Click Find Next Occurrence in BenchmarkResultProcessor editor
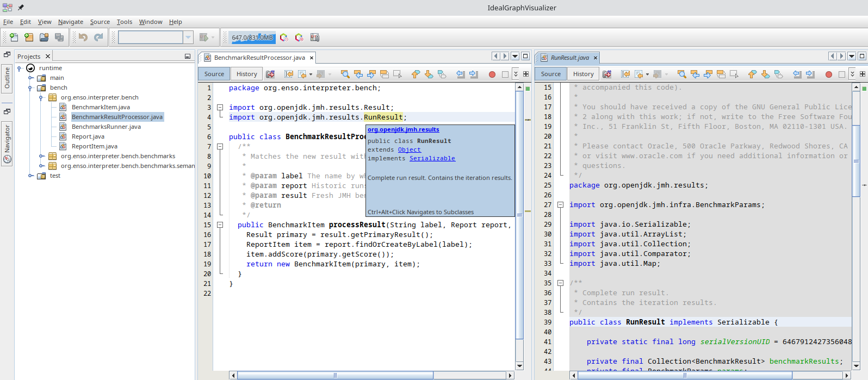The height and width of the screenshot is (380, 868). (371, 74)
